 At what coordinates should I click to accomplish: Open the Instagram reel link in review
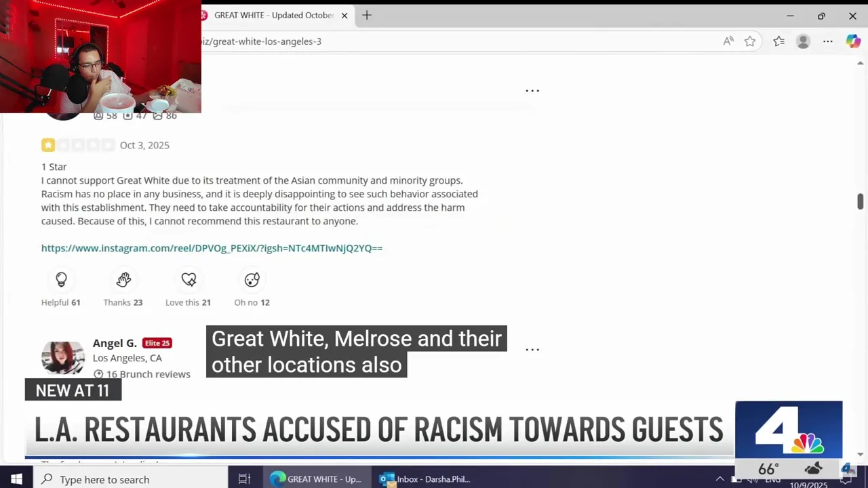click(212, 248)
